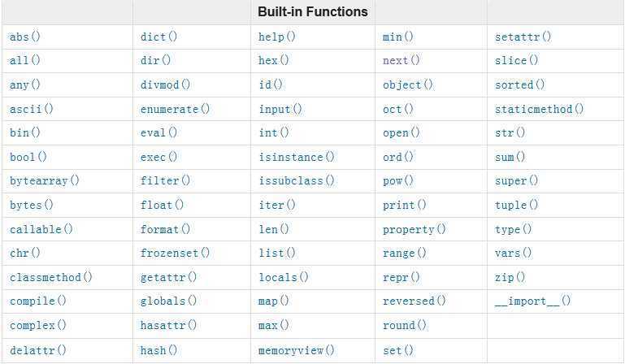The height and width of the screenshot is (364, 625).
Task: Open the print() function link
Action: pos(404,206)
